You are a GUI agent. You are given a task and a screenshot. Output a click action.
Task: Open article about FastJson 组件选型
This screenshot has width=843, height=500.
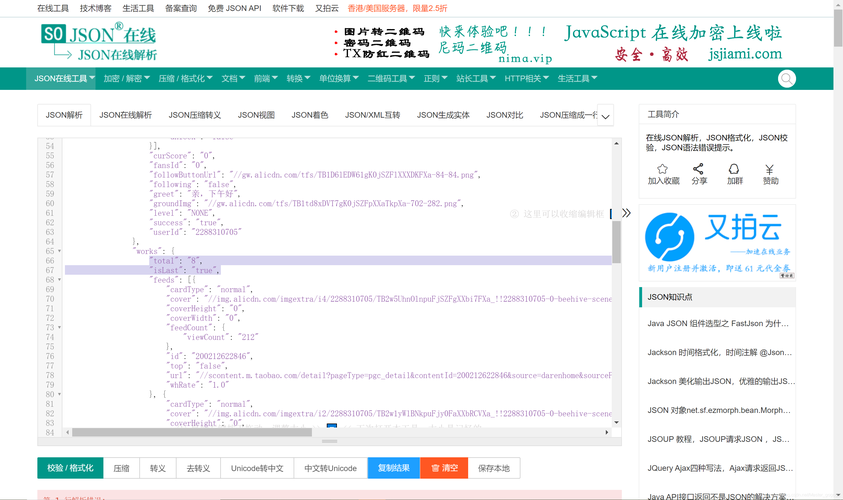718,324
